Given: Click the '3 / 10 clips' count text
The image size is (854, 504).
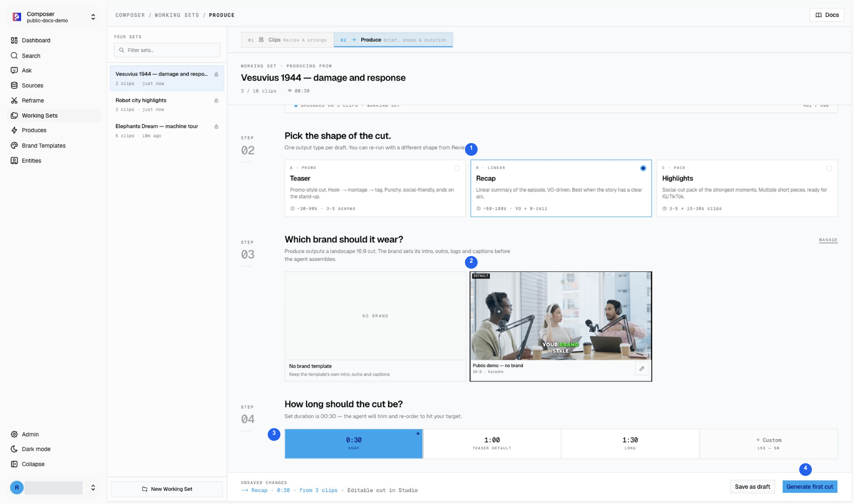Looking at the screenshot, I should [x=259, y=91].
